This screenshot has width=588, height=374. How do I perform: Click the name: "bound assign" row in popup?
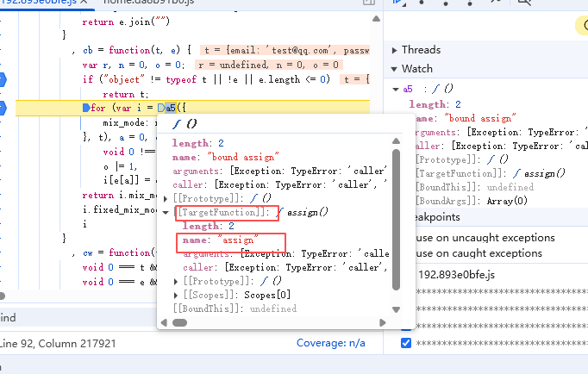click(225, 157)
